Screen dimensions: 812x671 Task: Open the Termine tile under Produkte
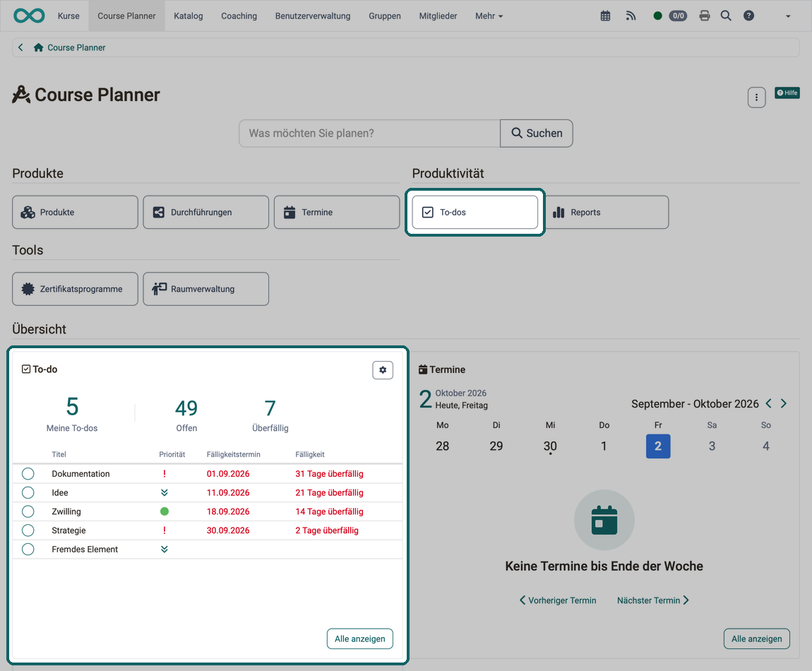pyautogui.click(x=337, y=212)
